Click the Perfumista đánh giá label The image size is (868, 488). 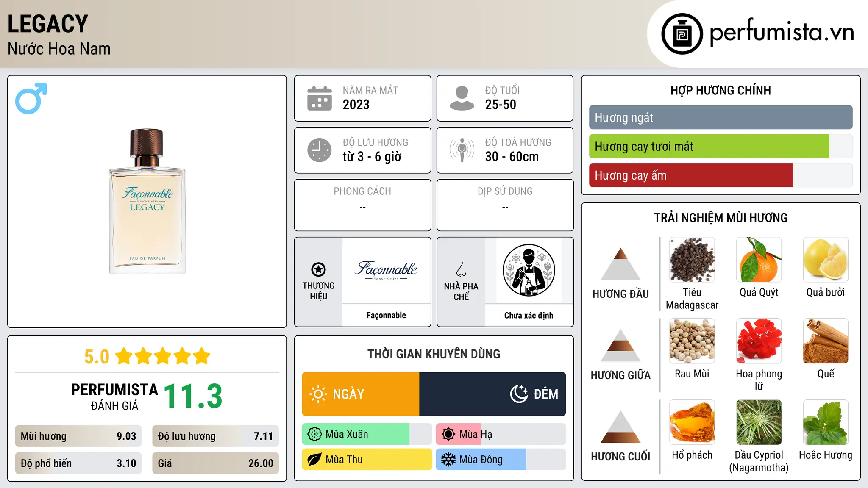click(114, 397)
